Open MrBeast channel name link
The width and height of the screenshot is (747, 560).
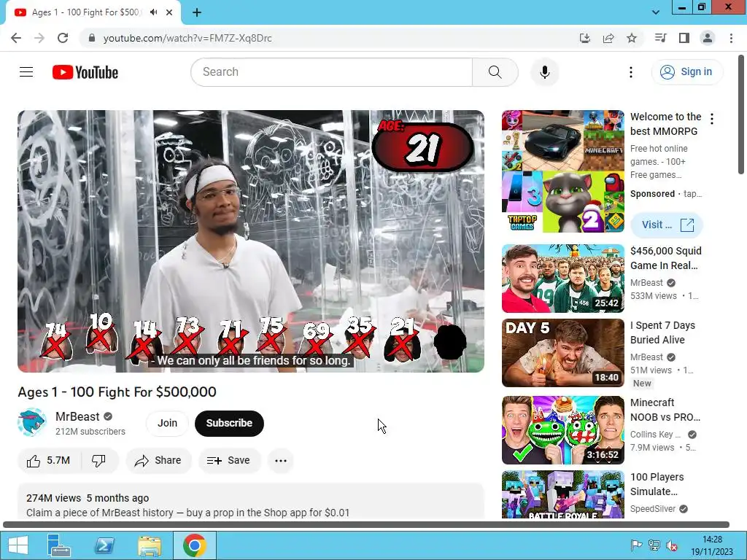pos(77,416)
